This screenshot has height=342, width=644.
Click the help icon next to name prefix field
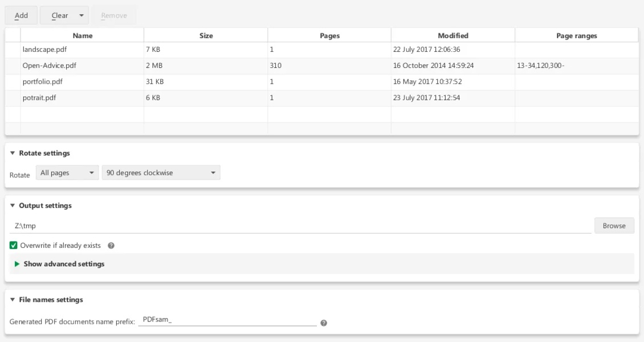point(324,323)
